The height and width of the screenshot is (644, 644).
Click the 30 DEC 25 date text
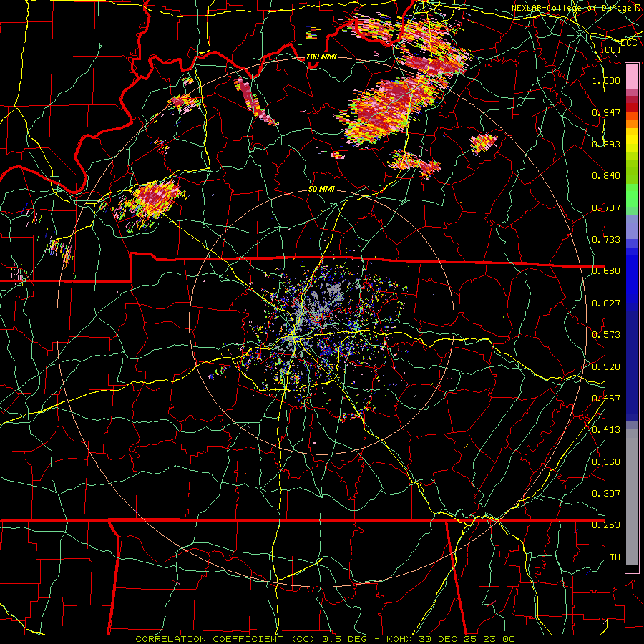pos(449,639)
